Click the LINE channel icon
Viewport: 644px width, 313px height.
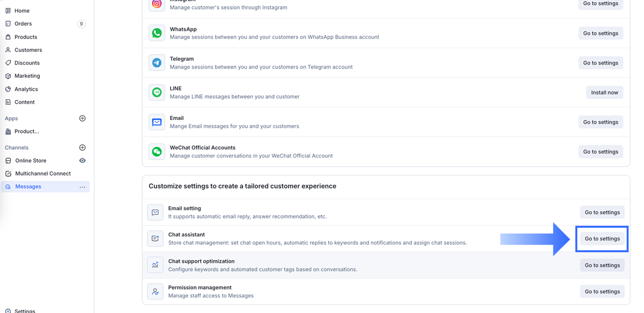tap(157, 92)
